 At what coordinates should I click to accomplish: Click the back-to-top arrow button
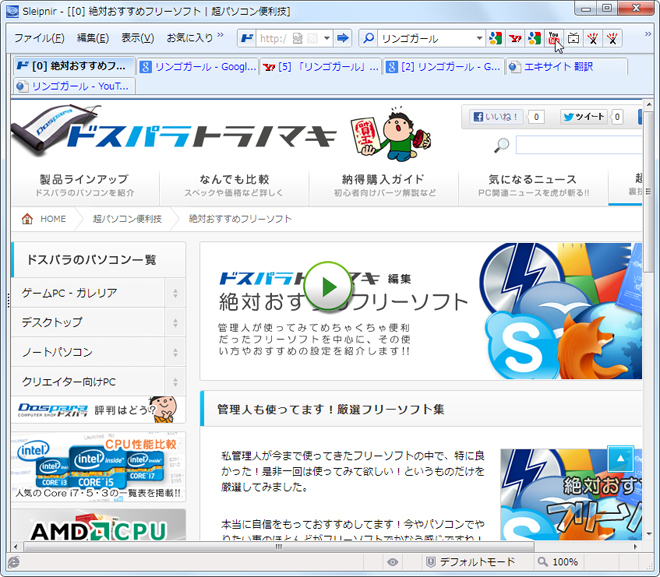point(620,459)
